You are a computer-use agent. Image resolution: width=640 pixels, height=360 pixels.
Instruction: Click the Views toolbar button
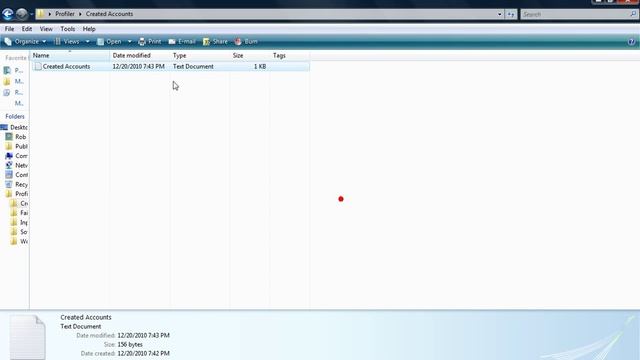click(67, 42)
